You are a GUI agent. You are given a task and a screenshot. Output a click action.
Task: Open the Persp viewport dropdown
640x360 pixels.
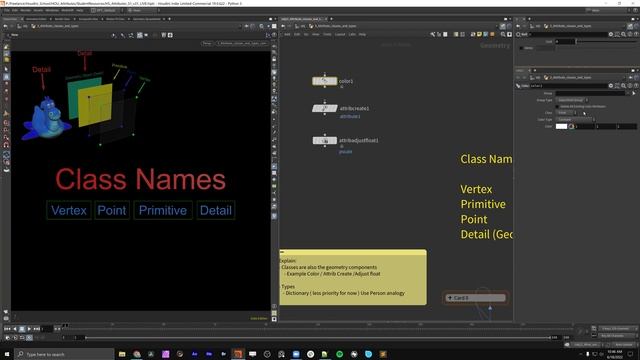207,43
